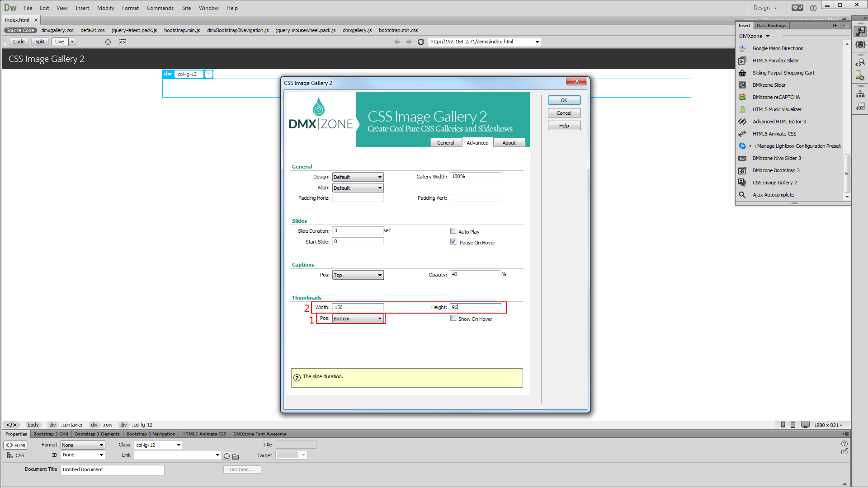Click the Document Title input field

click(x=113, y=470)
